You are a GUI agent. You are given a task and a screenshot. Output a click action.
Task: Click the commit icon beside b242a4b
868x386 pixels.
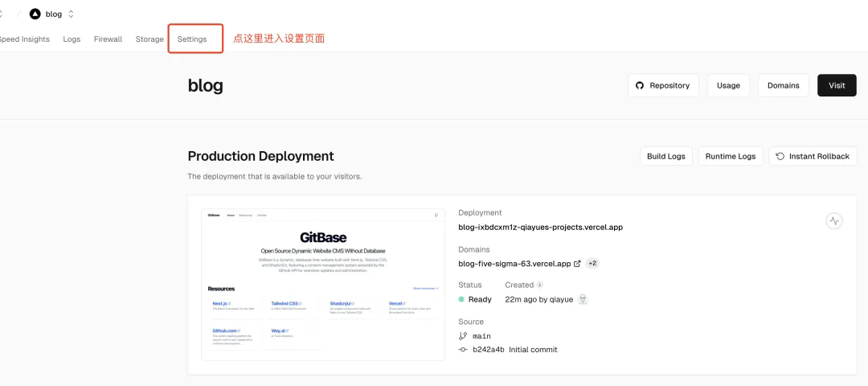pyautogui.click(x=464, y=350)
